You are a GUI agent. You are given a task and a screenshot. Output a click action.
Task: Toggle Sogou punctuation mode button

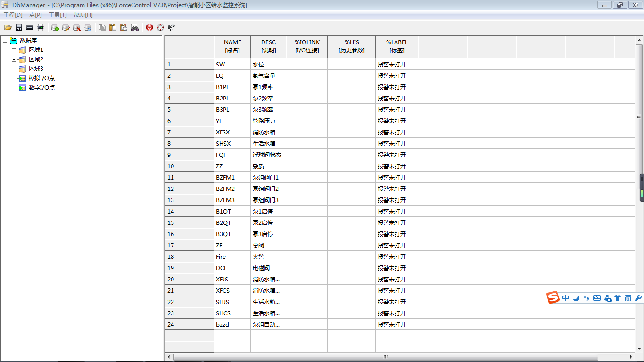[586, 298]
